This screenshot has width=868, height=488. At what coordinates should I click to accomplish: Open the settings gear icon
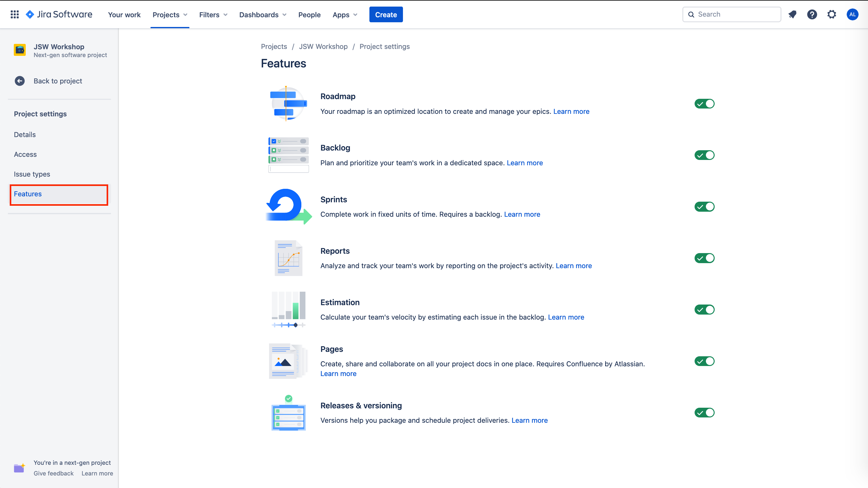point(832,14)
